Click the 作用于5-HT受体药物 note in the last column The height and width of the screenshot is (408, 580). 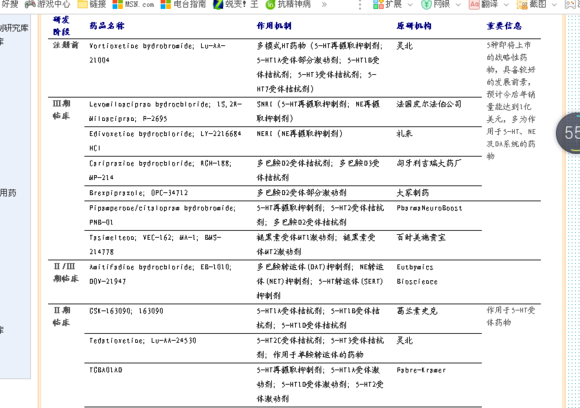click(x=511, y=316)
